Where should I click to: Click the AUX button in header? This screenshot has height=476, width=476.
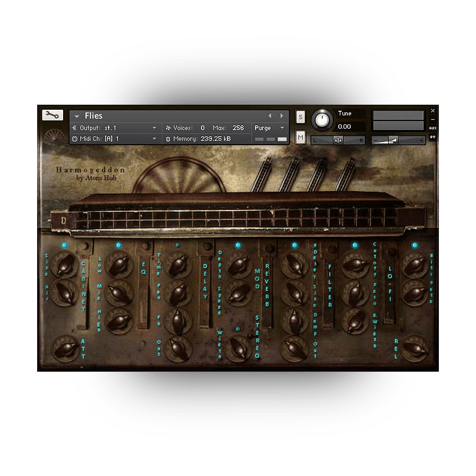[x=433, y=128]
